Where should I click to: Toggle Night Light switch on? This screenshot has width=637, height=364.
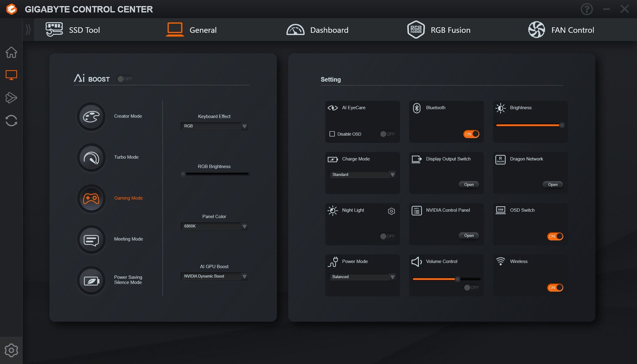tap(388, 236)
